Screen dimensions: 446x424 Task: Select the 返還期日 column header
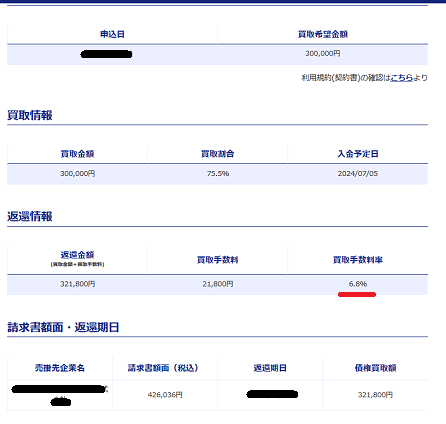(x=270, y=368)
